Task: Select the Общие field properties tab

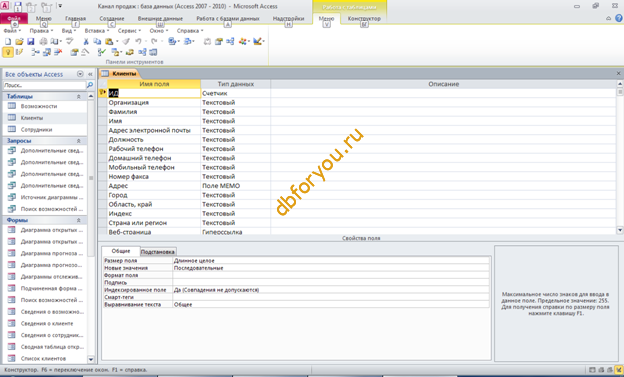Action: coord(121,251)
